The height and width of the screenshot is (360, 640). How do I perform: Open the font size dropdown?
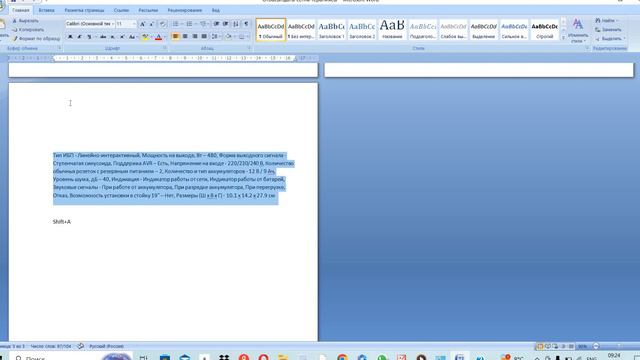coord(133,24)
